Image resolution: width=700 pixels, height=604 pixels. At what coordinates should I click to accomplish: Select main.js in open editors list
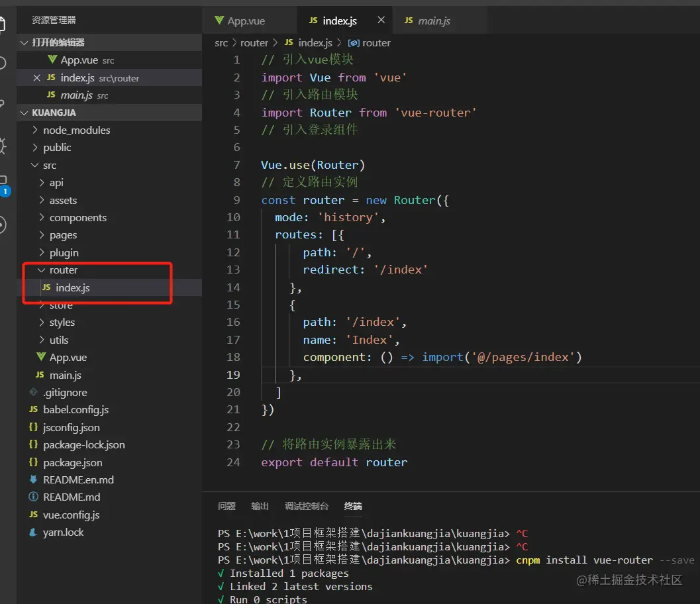pos(109,95)
